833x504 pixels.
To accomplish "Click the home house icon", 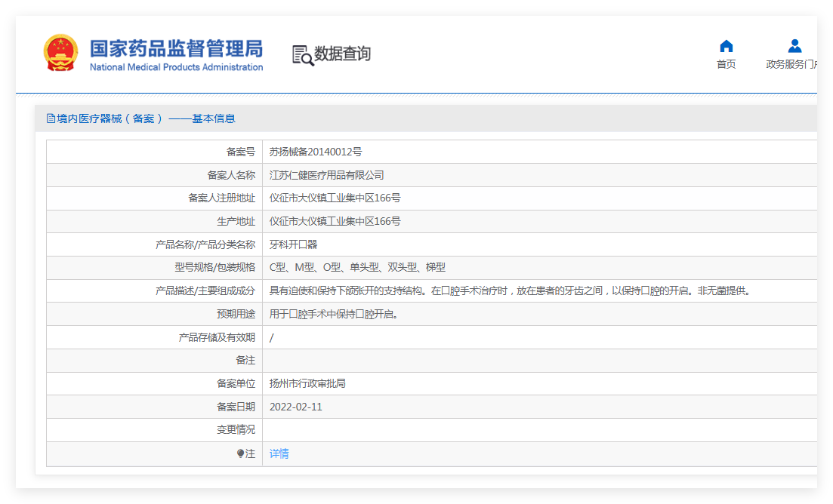I will pos(726,46).
